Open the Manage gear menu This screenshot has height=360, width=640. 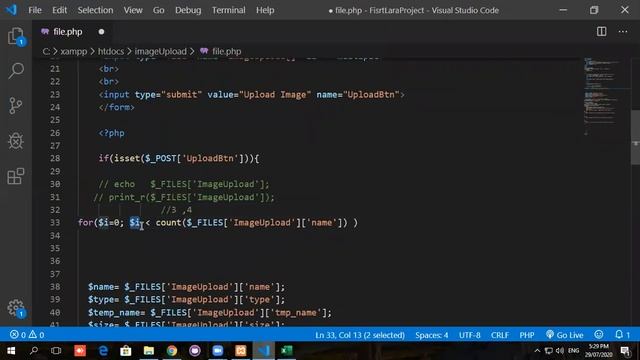[16, 308]
